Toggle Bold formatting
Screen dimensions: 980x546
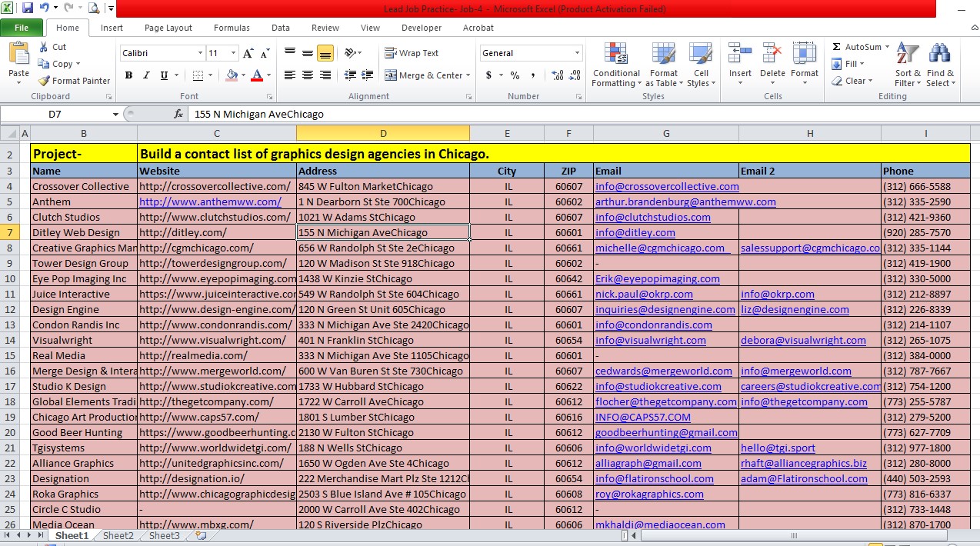point(128,75)
